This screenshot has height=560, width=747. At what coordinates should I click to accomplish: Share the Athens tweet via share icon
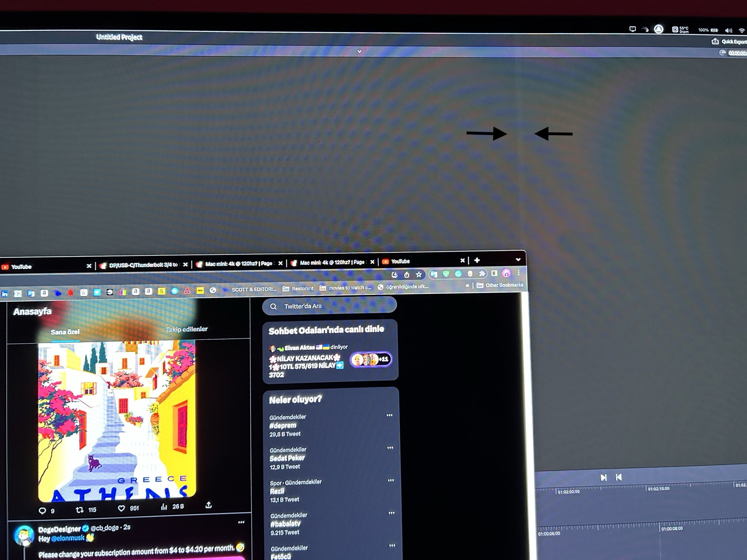pos(208,505)
